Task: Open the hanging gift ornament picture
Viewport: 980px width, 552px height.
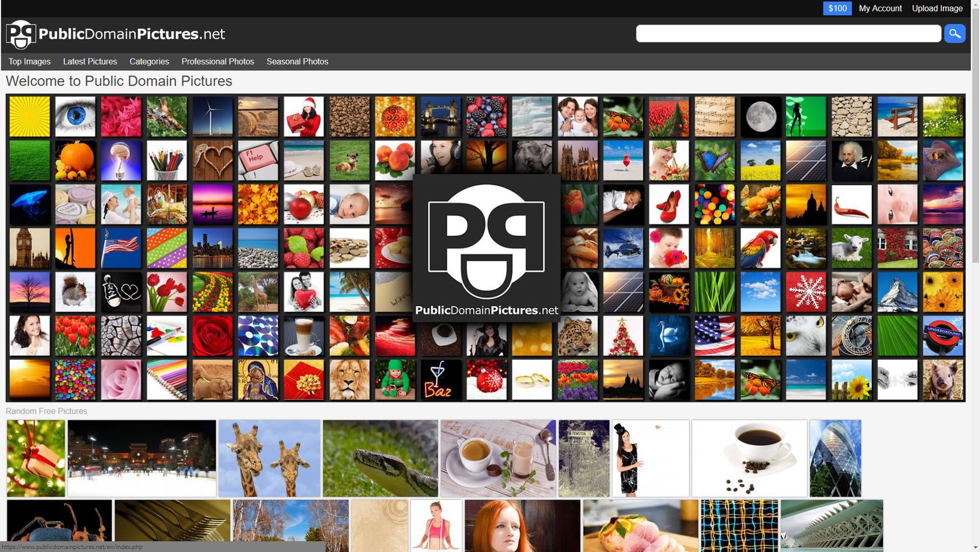Action: point(36,458)
